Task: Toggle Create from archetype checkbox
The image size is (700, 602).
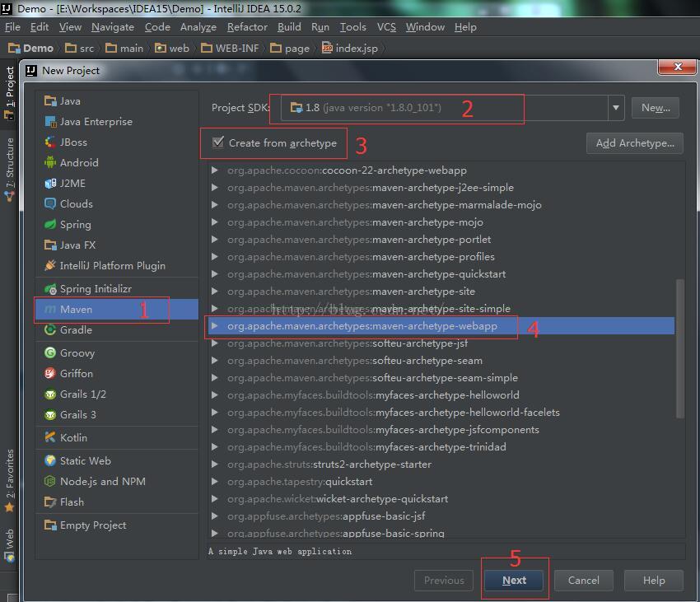Action: tap(218, 142)
